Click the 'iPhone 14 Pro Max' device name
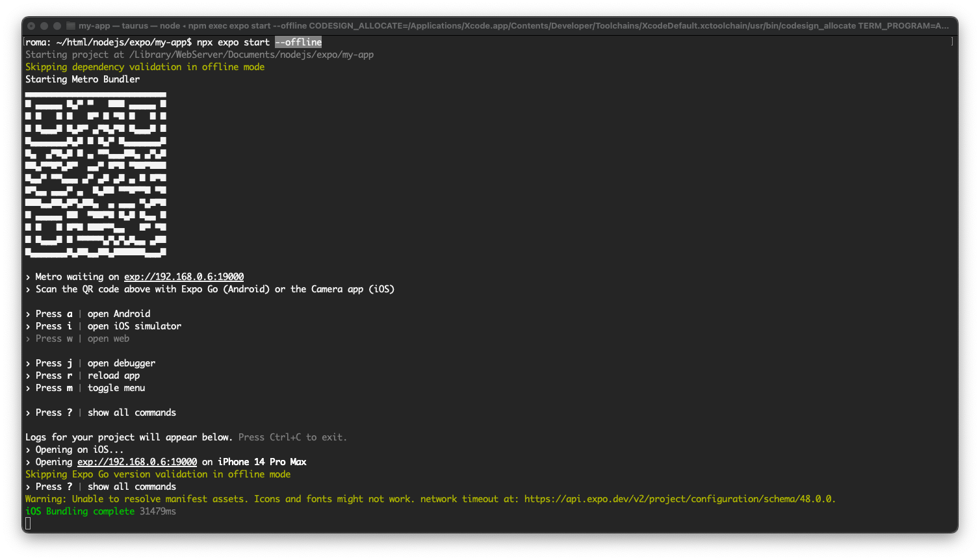The image size is (980, 560). [262, 462]
